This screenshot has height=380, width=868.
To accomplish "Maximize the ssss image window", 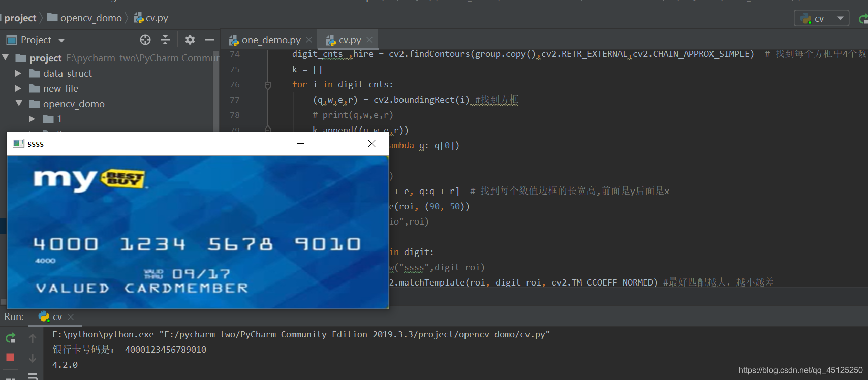I will (335, 144).
